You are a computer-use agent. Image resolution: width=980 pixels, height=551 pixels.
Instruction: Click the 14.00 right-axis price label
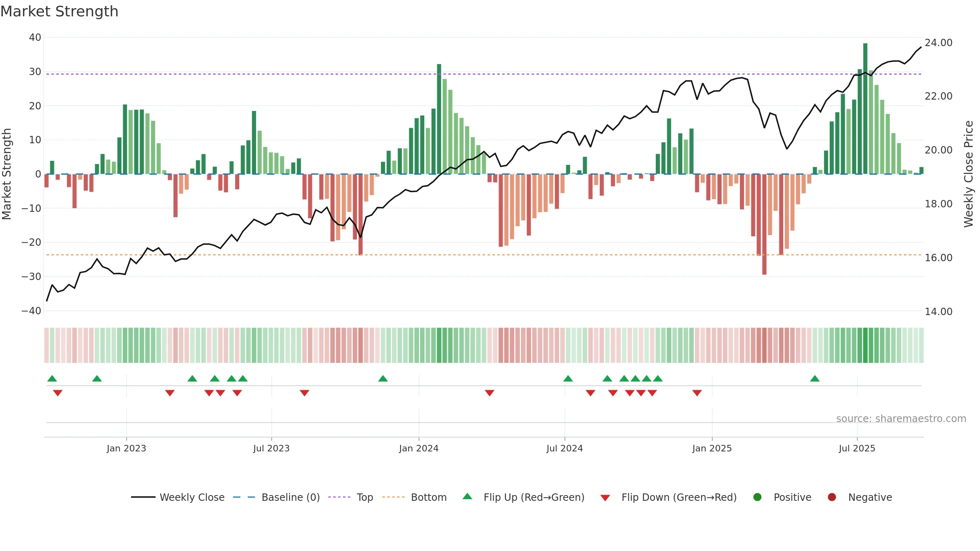938,311
